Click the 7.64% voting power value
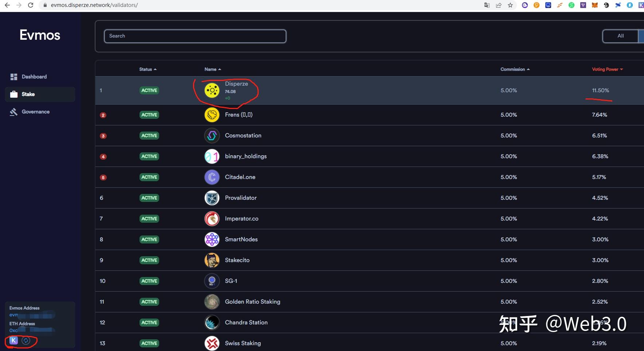 (x=600, y=115)
